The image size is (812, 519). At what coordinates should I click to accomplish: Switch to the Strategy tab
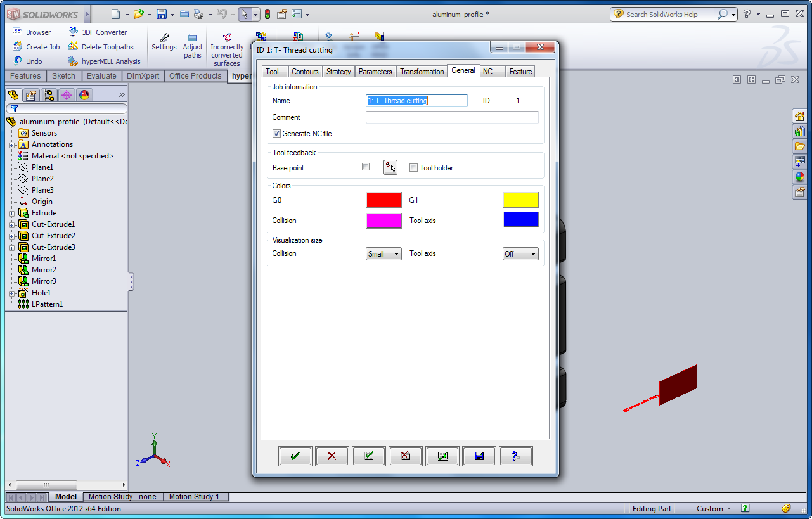click(x=338, y=72)
